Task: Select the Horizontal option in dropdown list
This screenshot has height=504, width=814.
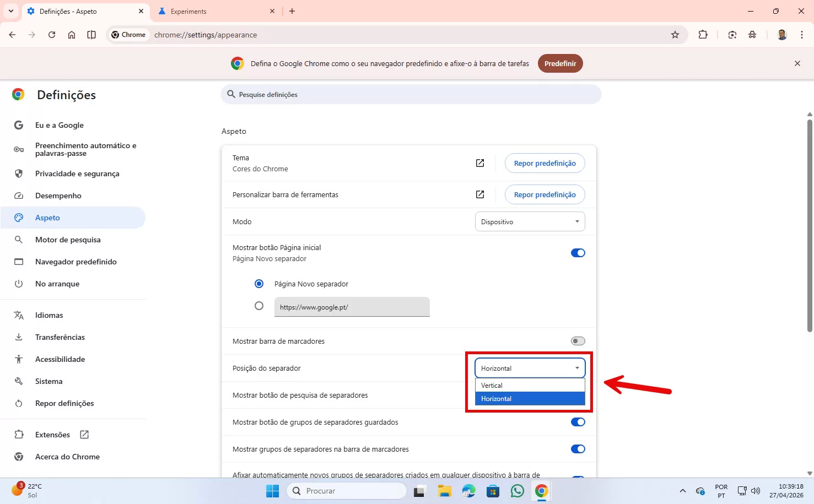Action: (530, 399)
